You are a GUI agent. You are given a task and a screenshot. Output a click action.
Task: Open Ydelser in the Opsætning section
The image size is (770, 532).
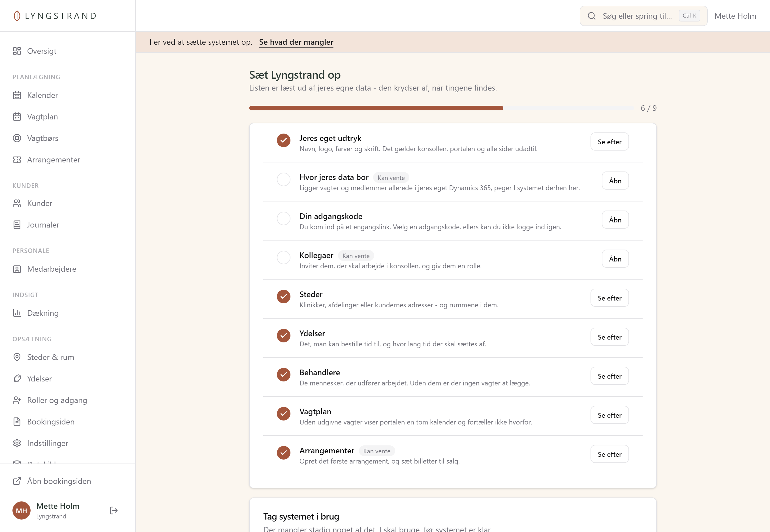(x=68, y=379)
